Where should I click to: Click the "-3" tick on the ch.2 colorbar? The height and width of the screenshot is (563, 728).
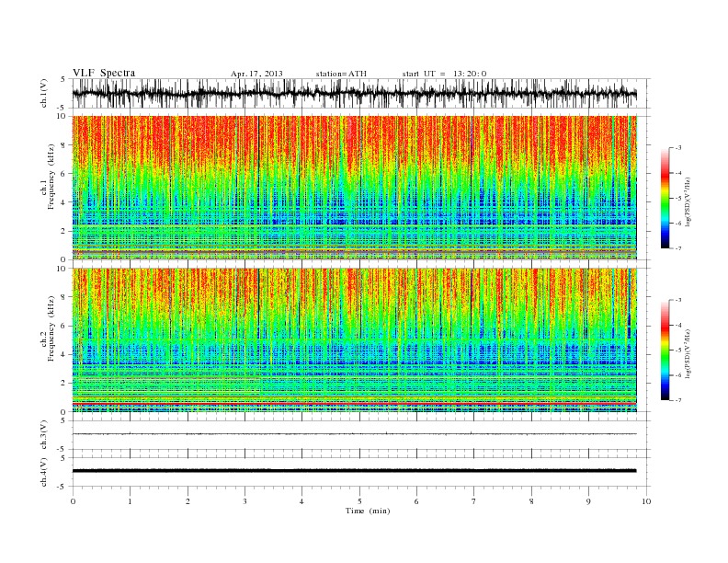(x=677, y=300)
